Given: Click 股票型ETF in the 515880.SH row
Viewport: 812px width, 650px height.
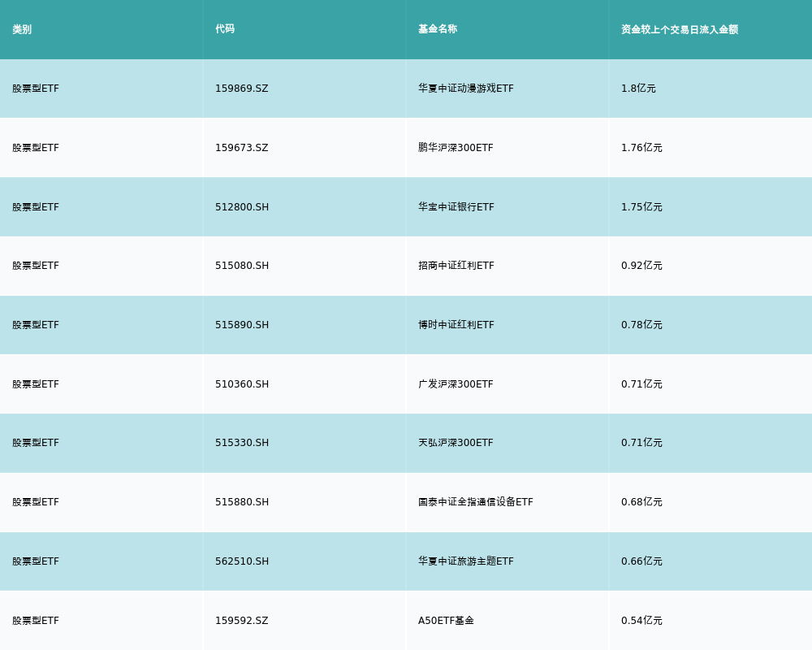Looking at the screenshot, I should [x=36, y=502].
